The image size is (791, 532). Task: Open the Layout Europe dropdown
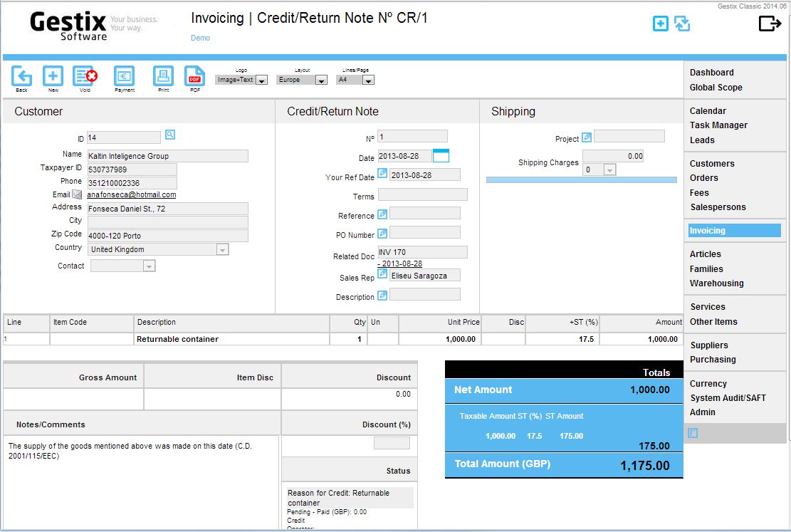[x=321, y=80]
